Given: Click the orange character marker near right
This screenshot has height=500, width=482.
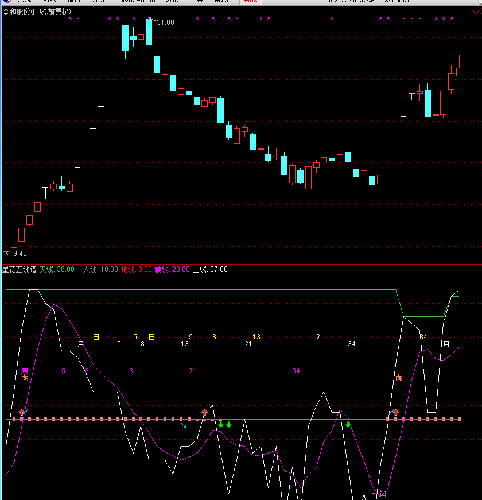Looking at the screenshot, I should click(399, 378).
